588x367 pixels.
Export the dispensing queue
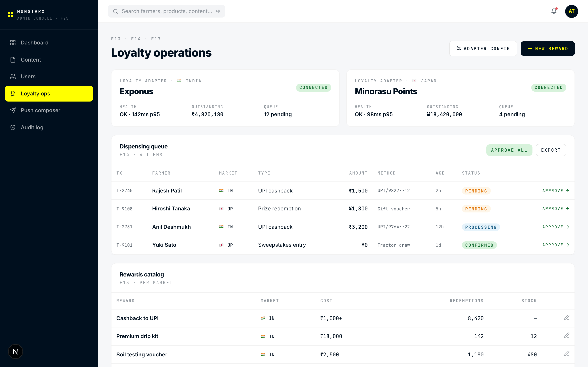coord(551,150)
